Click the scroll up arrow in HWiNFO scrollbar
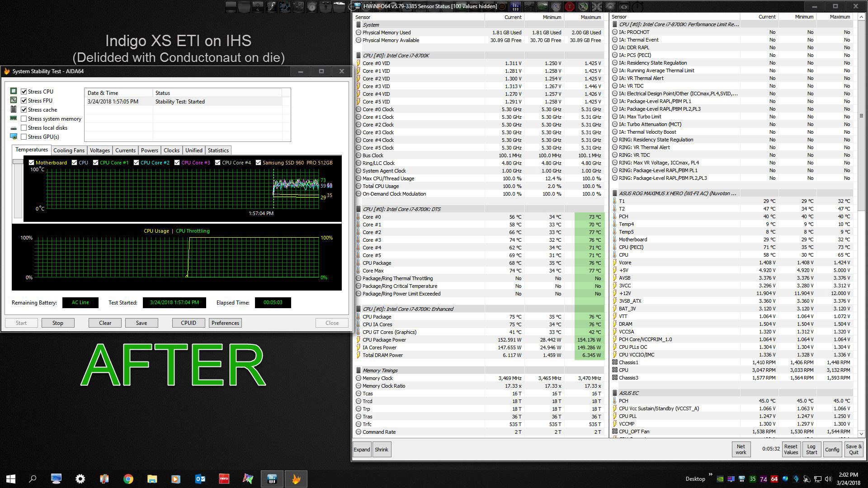 click(x=861, y=17)
